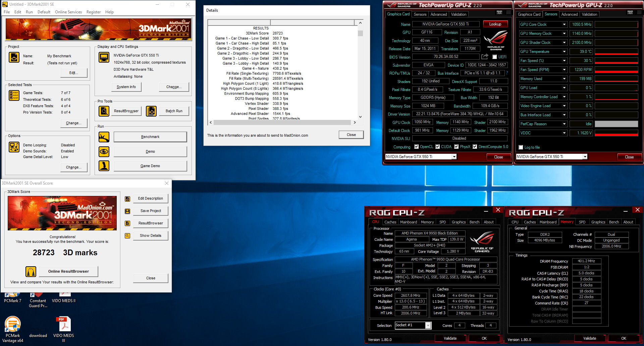Open the Online Services menu in 3DMark2001
Image resolution: width=644 pixels, height=346 pixels.
coord(68,12)
